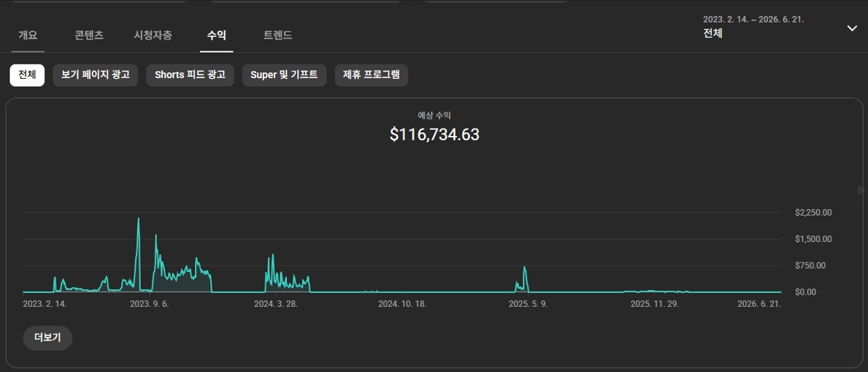Viewport: 868px width, 372px height.
Task: Open the 콘텐츠 tab
Action: 89,36
